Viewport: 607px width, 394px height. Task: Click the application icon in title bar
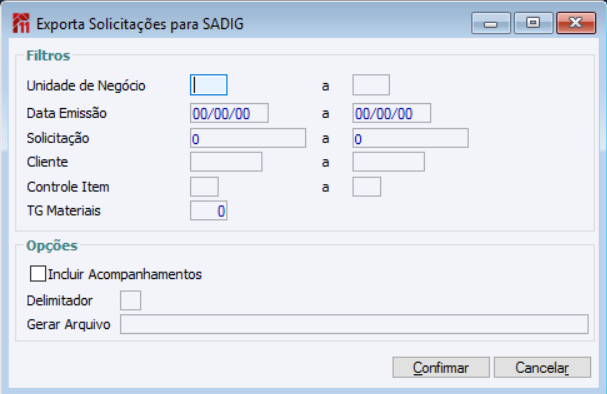pos(21,23)
